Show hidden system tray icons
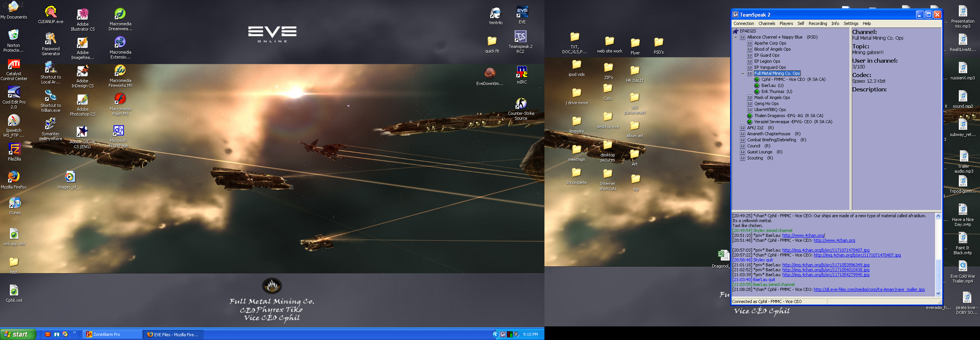 pyautogui.click(x=495, y=334)
